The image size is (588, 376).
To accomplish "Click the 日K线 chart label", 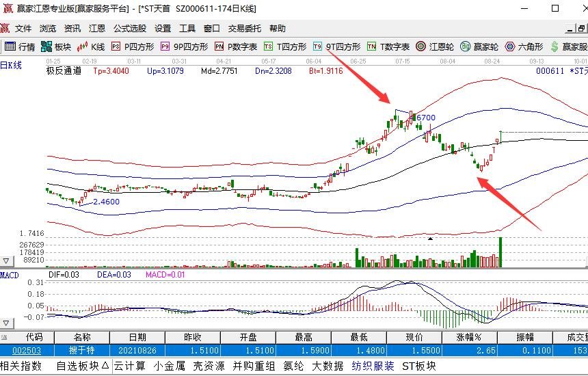I will click(11, 65).
